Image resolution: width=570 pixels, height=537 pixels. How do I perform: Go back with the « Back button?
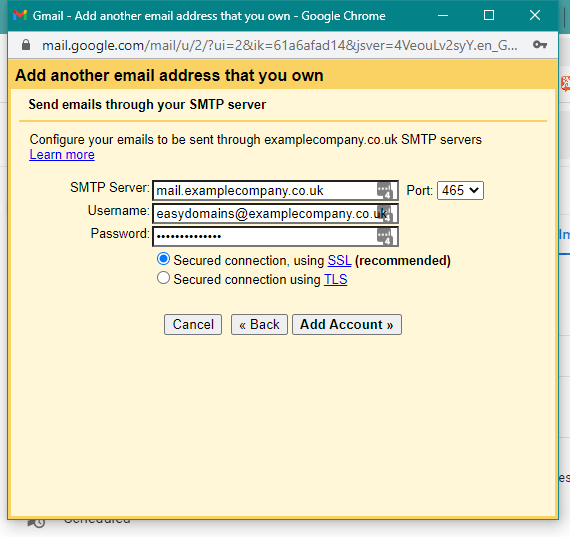259,324
